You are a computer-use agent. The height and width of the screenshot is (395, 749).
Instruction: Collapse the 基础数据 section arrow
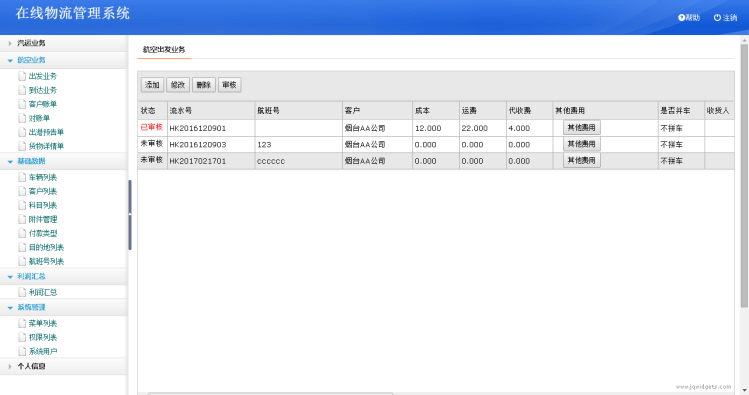click(x=10, y=161)
